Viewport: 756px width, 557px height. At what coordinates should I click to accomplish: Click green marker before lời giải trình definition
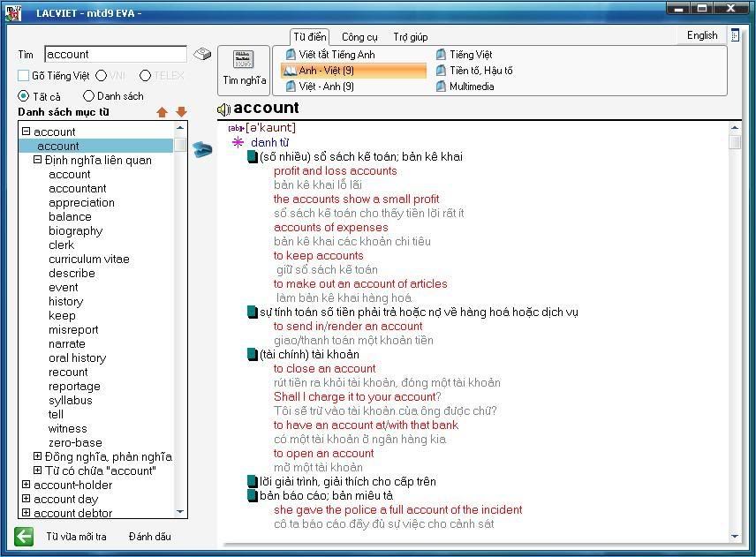(253, 481)
